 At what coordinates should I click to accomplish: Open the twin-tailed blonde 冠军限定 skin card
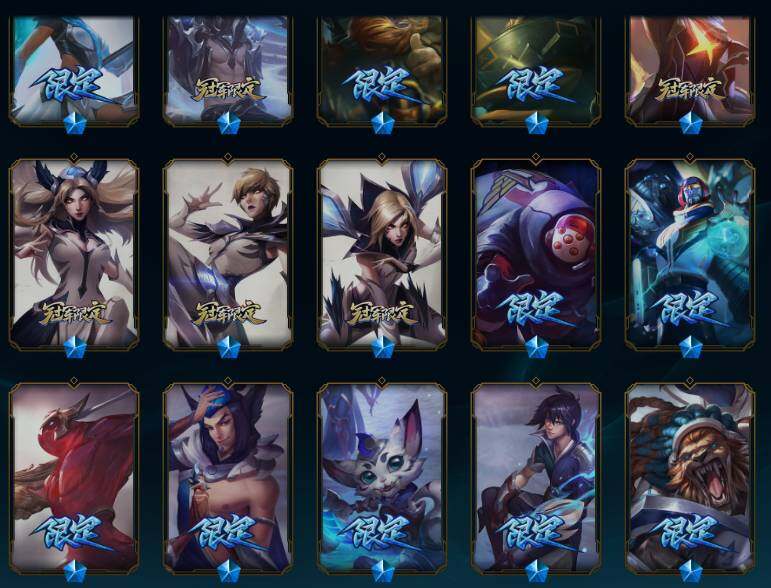(x=74, y=254)
